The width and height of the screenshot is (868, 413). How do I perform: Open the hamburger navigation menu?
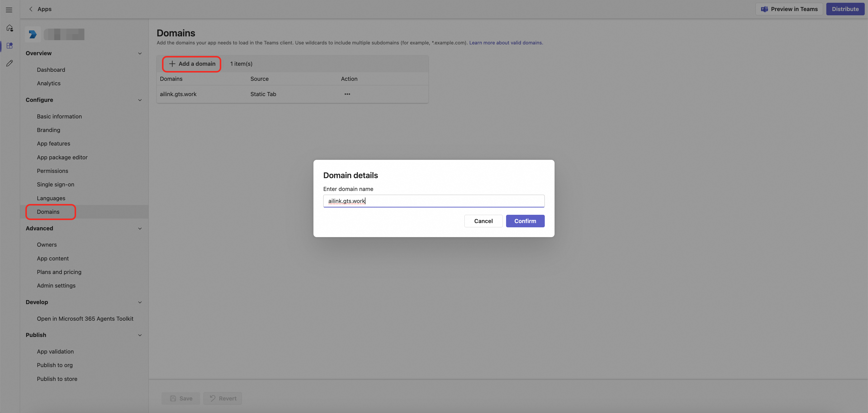(9, 10)
